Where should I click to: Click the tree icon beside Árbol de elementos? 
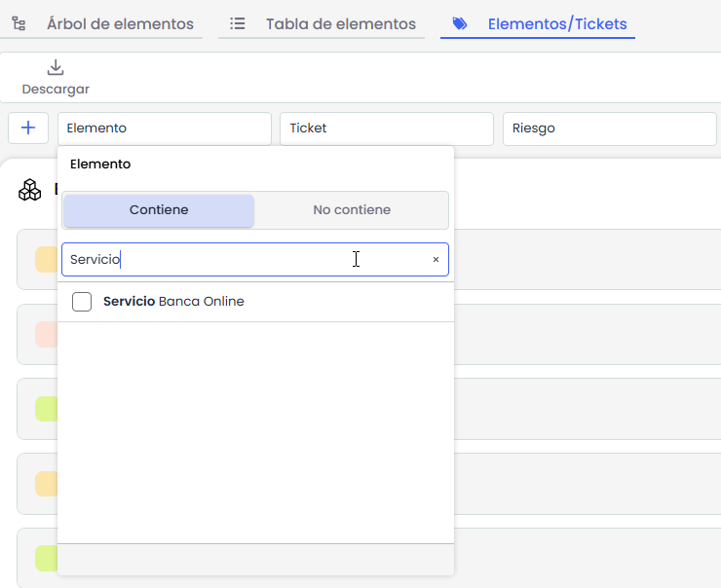(19, 23)
